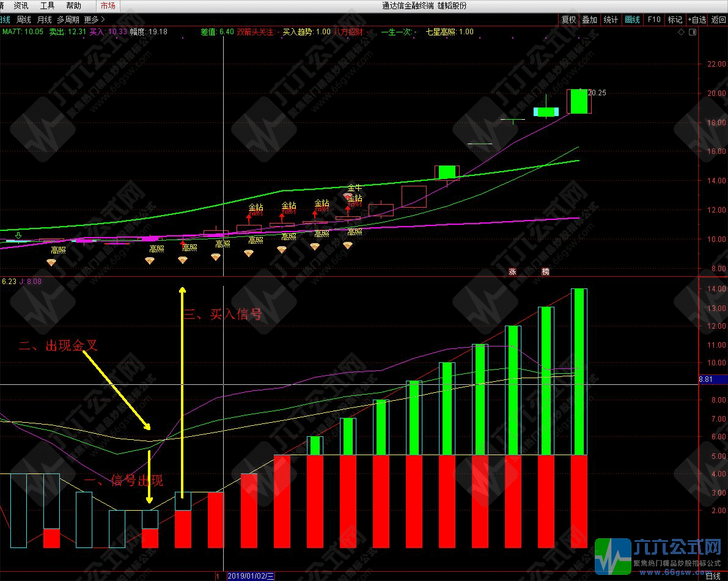
Task: Open the 帮助 menu
Action: tap(73, 5)
